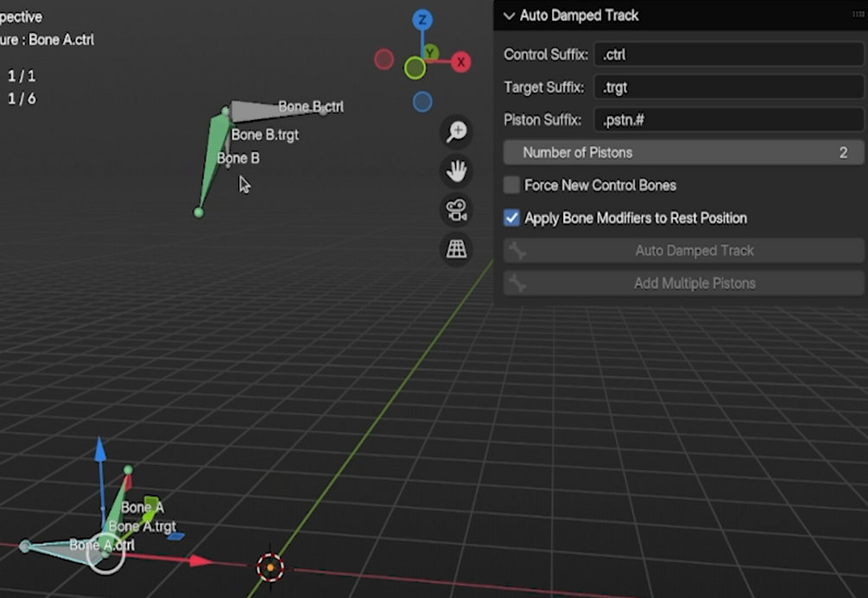
Task: Select the Bone A.ctrl label
Action: 102,544
